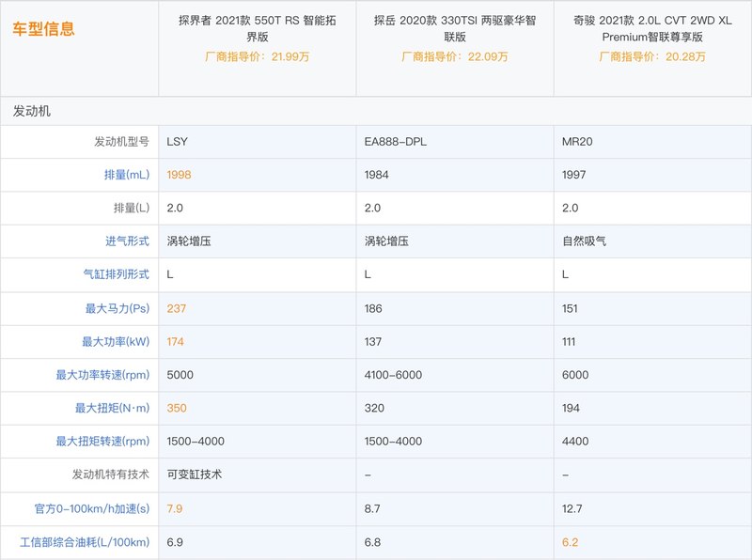This screenshot has height=560, width=752.
Task: Select the 2.0 排量(L) value for 探岳
Action: (372, 208)
